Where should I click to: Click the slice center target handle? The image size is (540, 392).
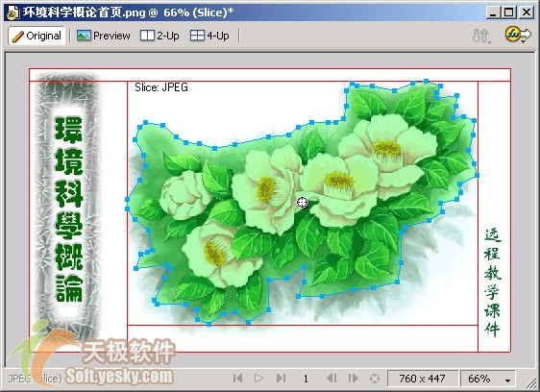pos(302,203)
